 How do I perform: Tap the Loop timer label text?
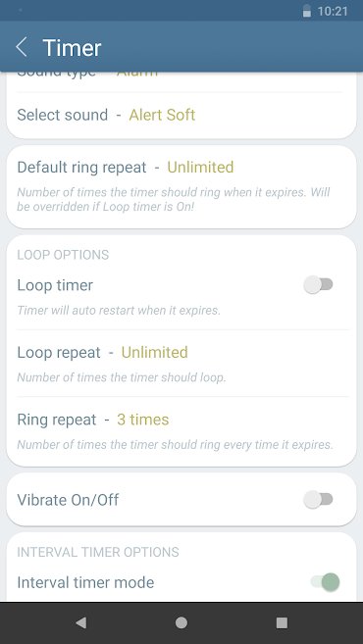55,285
